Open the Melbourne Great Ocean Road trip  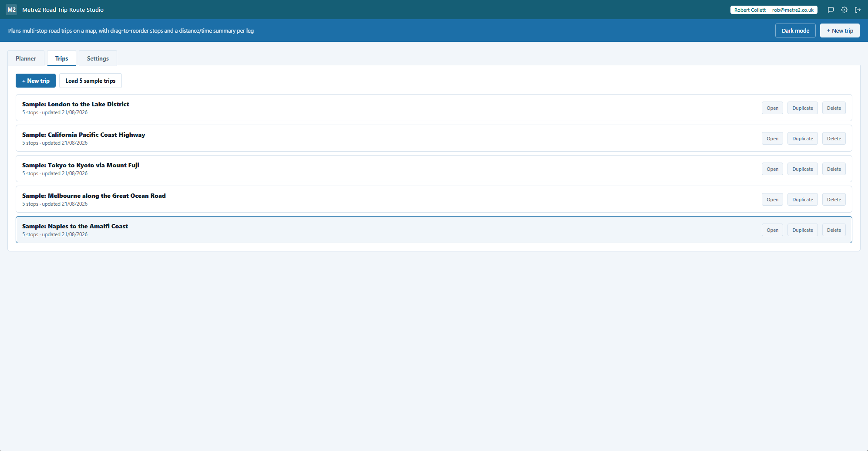click(772, 200)
